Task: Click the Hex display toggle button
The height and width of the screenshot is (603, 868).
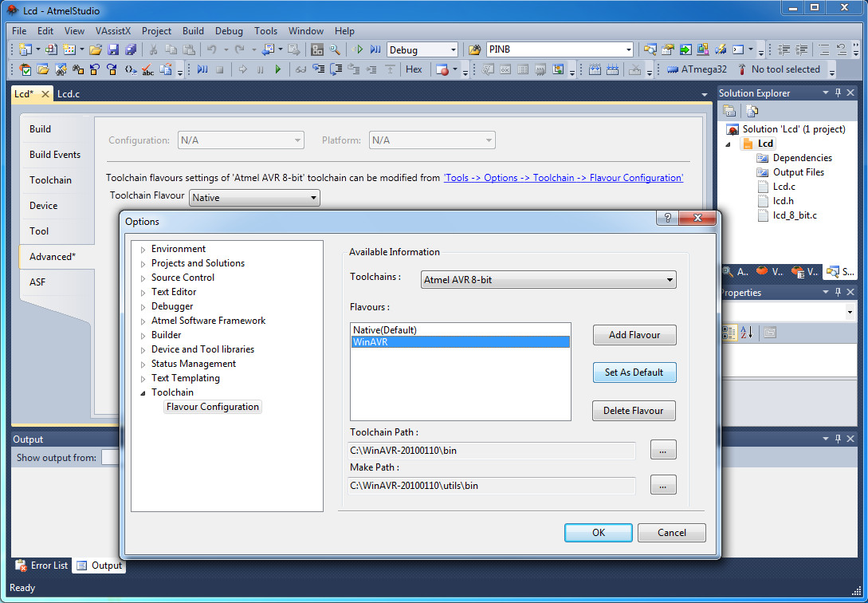Action: 414,69
